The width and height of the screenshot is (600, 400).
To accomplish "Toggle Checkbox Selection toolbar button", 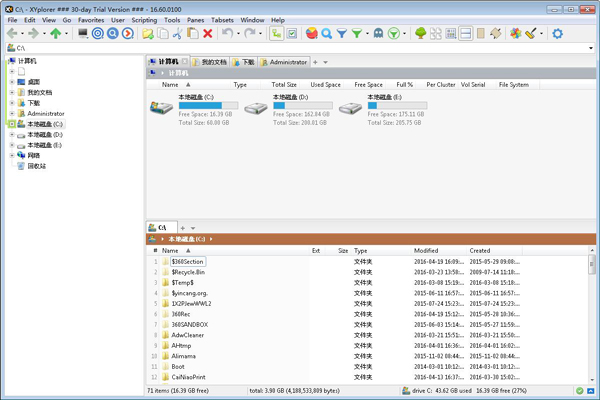I will coord(292,34).
